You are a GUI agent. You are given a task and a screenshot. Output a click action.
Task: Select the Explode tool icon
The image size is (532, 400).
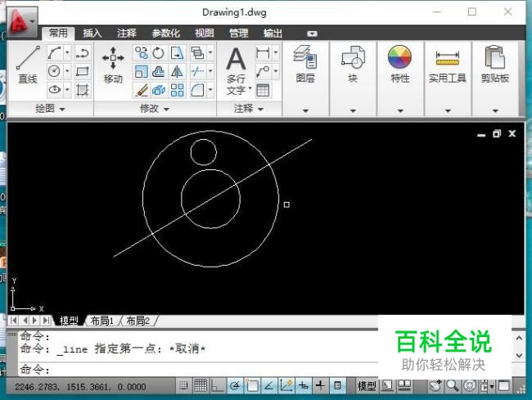coord(159,90)
